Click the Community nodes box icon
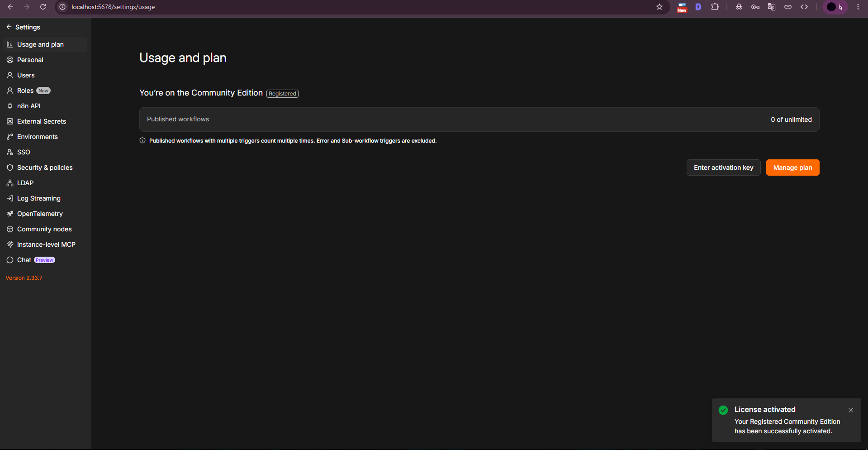The image size is (868, 450). coord(10,229)
